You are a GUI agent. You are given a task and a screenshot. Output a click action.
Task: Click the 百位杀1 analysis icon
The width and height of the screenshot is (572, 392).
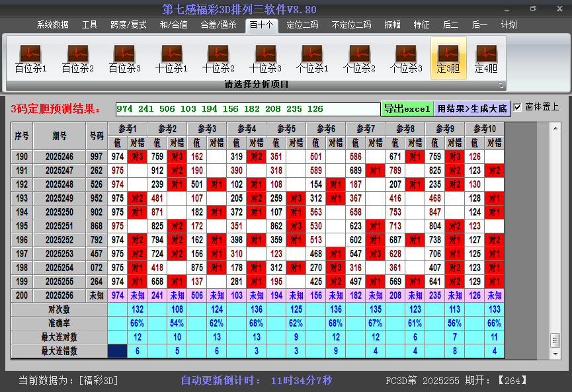click(x=30, y=58)
